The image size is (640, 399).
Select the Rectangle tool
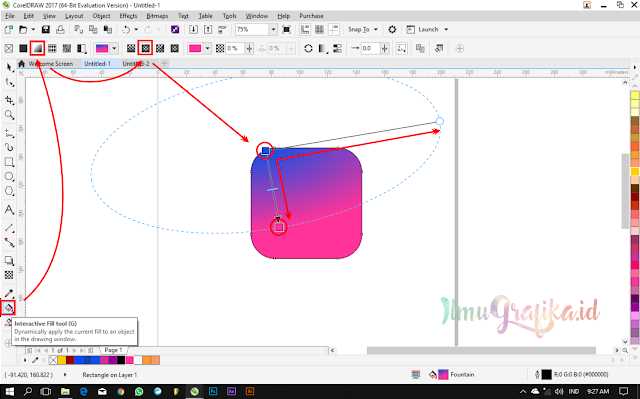coord(9,162)
